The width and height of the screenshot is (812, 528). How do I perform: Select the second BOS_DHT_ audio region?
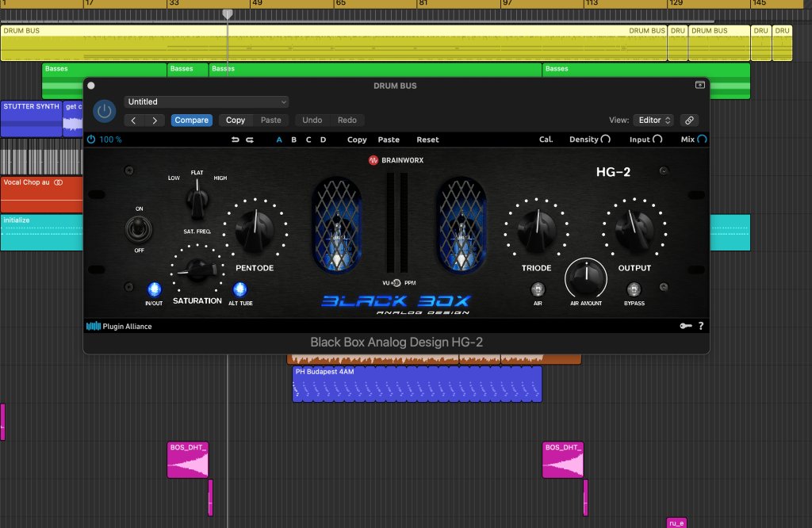point(563,460)
